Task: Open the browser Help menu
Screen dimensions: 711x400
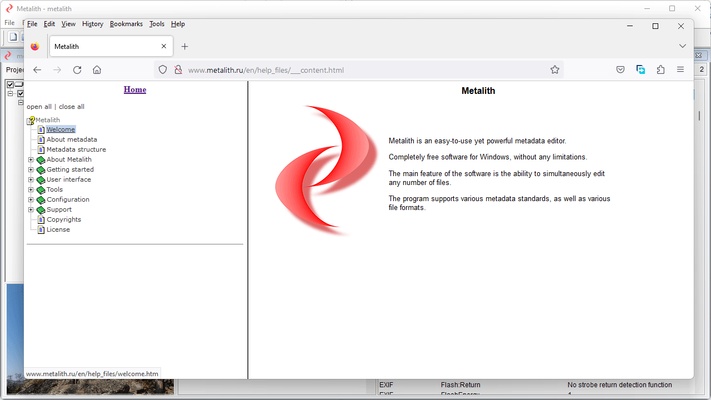Action: (x=178, y=24)
